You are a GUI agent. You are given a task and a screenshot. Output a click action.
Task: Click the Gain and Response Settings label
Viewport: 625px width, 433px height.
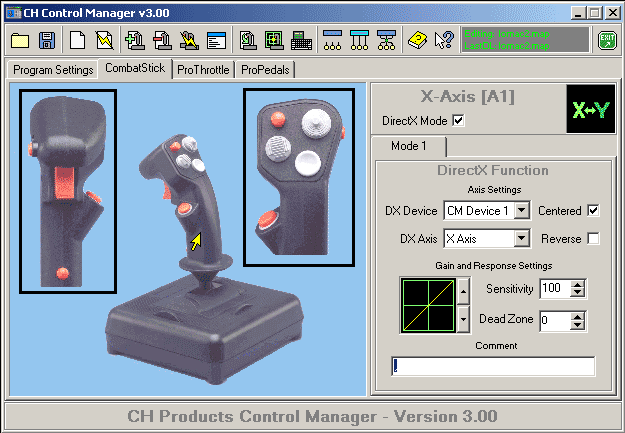(x=493, y=266)
